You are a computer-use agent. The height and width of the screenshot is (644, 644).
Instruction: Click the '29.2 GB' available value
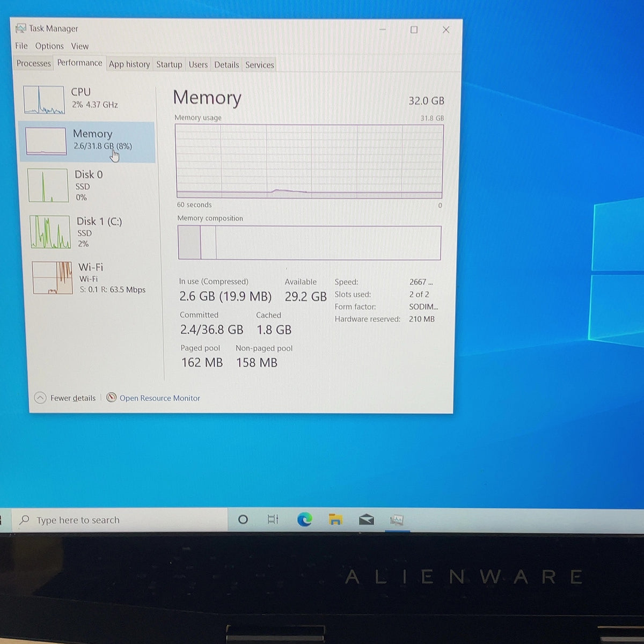click(x=306, y=297)
